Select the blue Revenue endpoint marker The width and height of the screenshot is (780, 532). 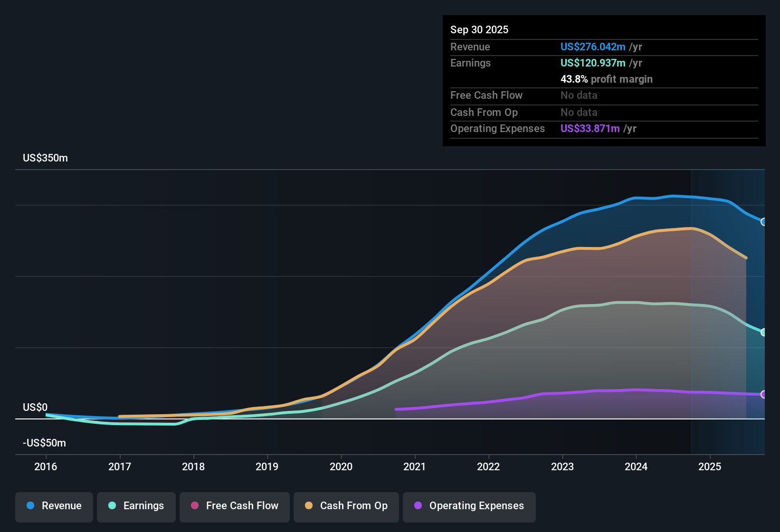pos(764,222)
